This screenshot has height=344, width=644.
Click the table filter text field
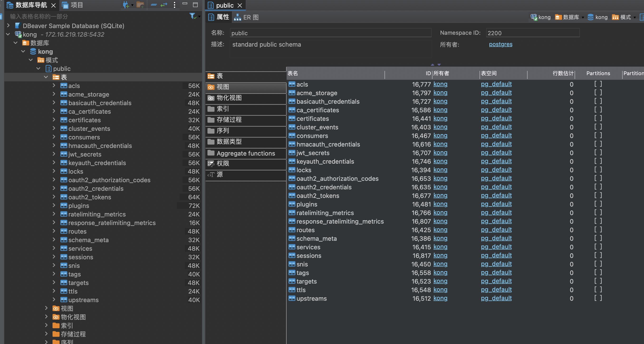(x=97, y=16)
